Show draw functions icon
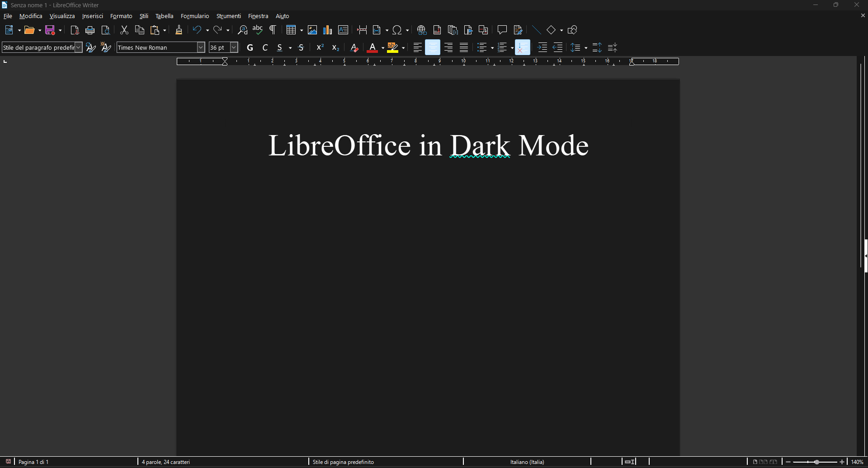 [x=572, y=30]
